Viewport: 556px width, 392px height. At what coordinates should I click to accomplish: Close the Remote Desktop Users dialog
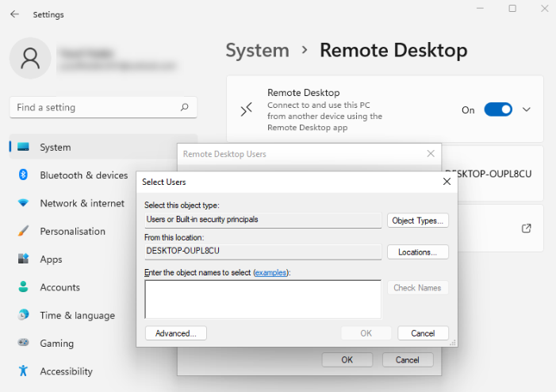pos(431,154)
